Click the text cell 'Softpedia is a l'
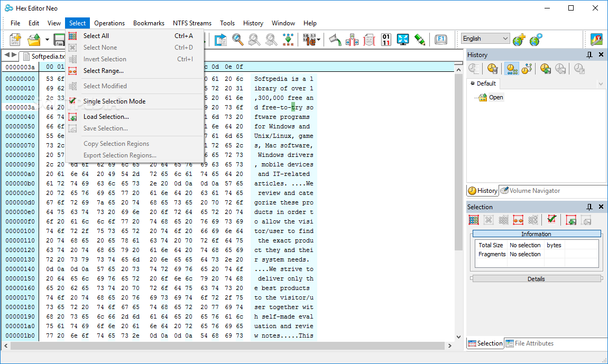 [x=284, y=79]
